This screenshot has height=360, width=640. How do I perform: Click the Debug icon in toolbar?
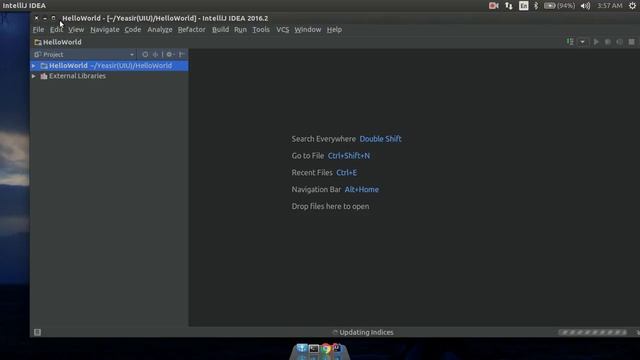(608, 42)
